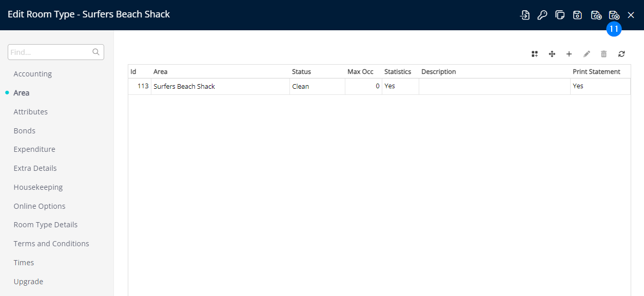This screenshot has width=644, height=296.
Task: Click the Print Statement column header
Action: tap(596, 72)
